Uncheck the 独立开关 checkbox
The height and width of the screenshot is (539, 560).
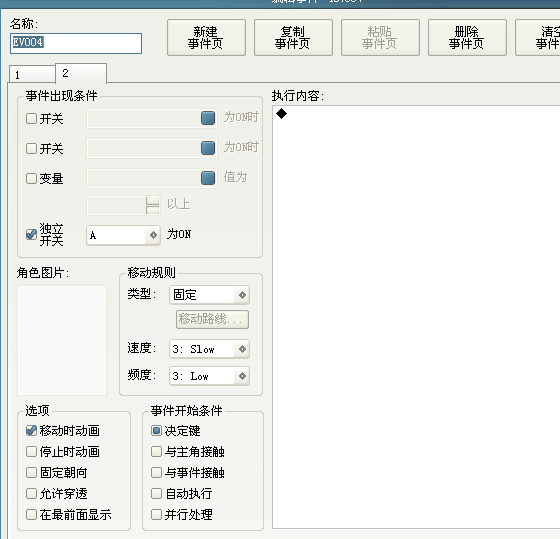coord(31,234)
